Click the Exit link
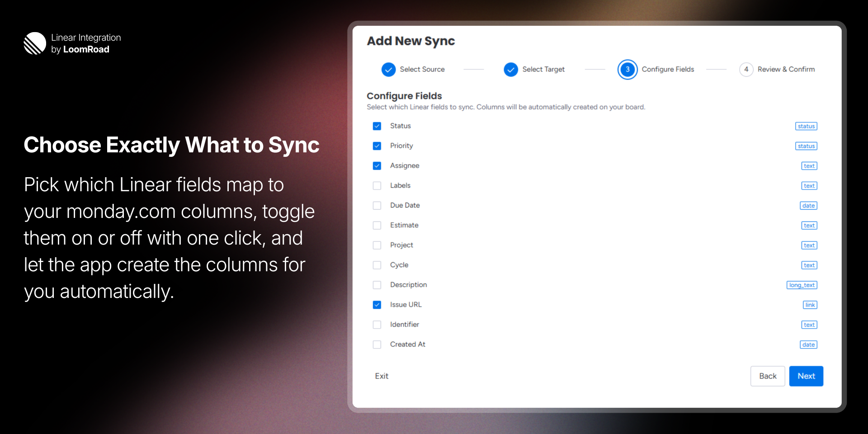The height and width of the screenshot is (434, 868). point(382,376)
